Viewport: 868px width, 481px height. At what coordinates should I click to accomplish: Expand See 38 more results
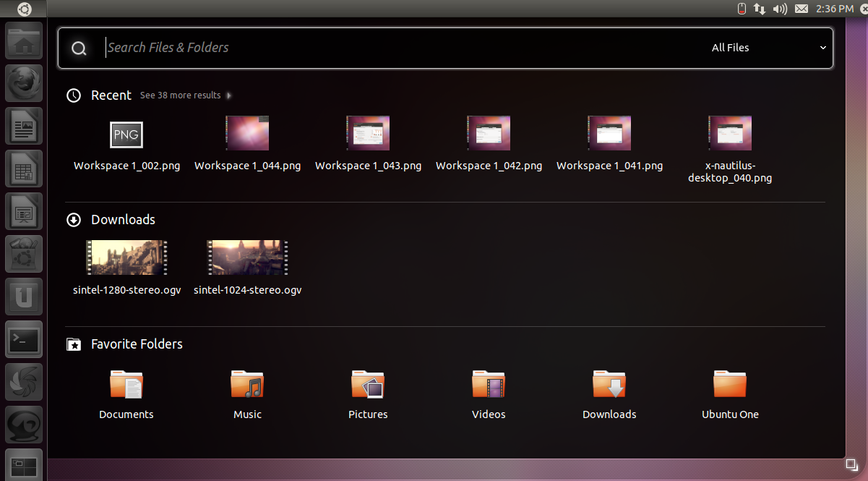(x=186, y=95)
